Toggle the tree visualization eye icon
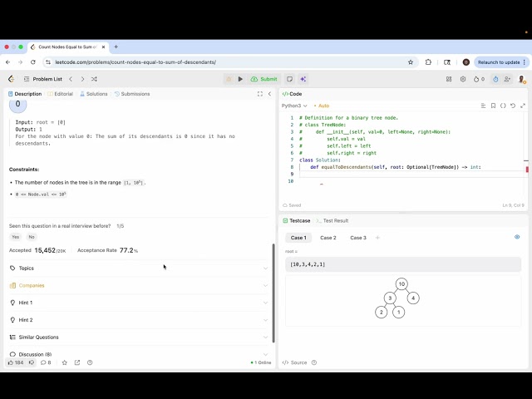Viewport: 532px width, 399px height. pyautogui.click(x=517, y=237)
